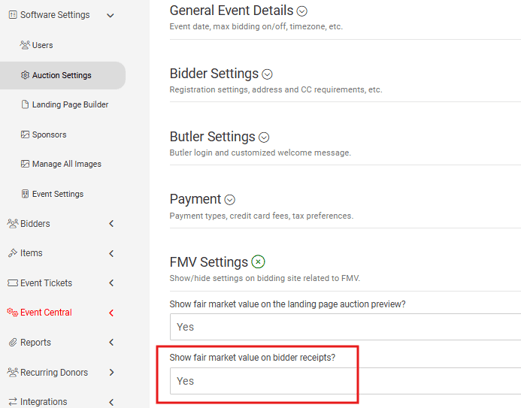Click the Reports paperclip icon
This screenshot has height=408, width=521.
(x=13, y=342)
